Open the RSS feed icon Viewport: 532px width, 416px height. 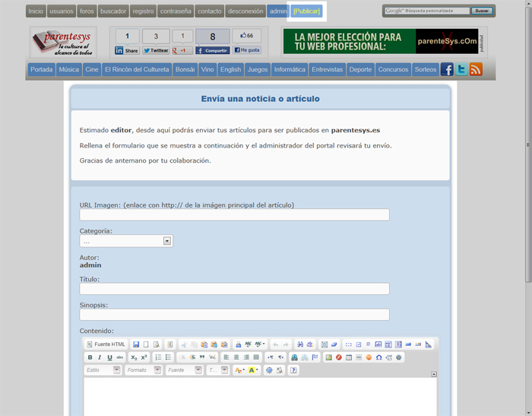pos(476,69)
